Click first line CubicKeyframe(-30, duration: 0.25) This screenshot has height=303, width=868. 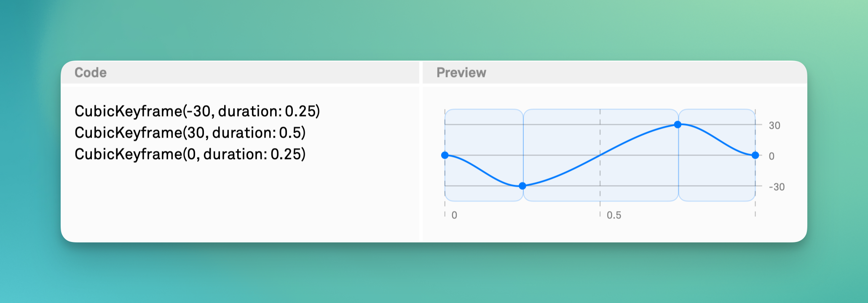(x=197, y=111)
